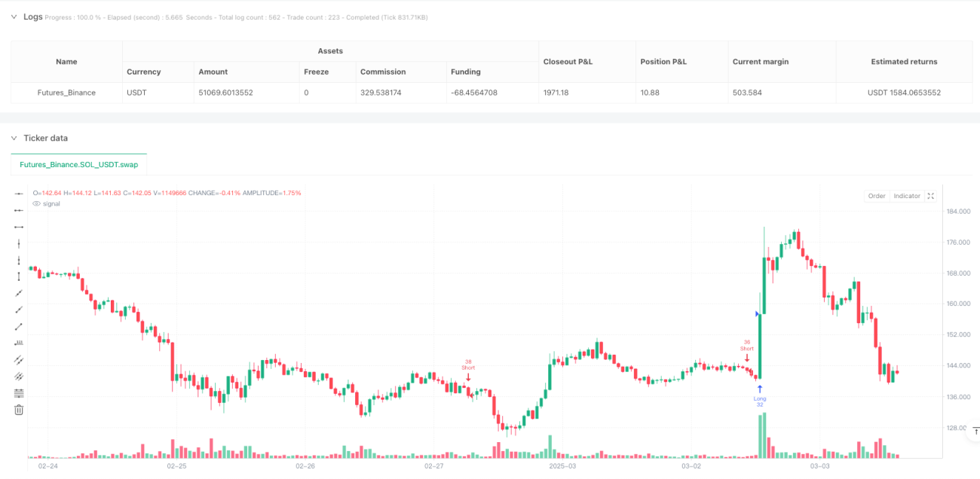980x479 pixels.
Task: Select the horizontal straight line drawing tool
Action: pyautogui.click(x=19, y=194)
